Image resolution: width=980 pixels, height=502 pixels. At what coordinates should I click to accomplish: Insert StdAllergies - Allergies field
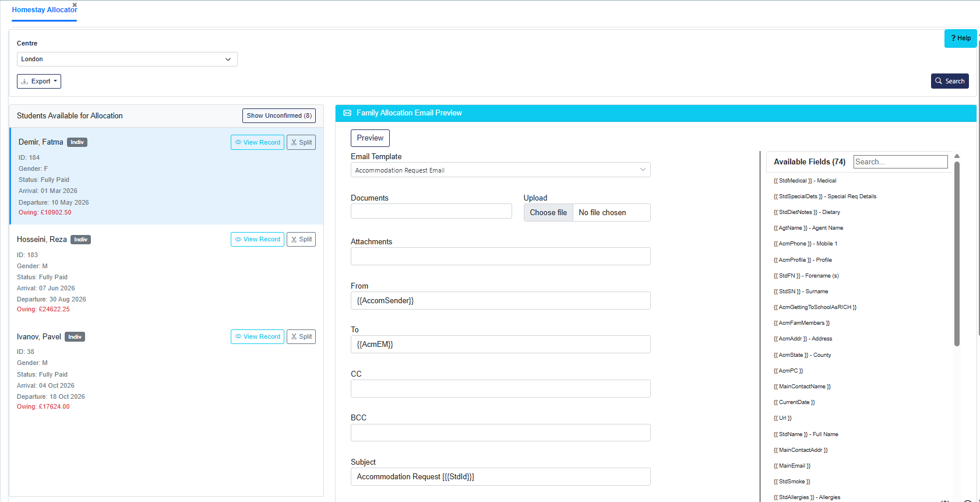pos(807,497)
